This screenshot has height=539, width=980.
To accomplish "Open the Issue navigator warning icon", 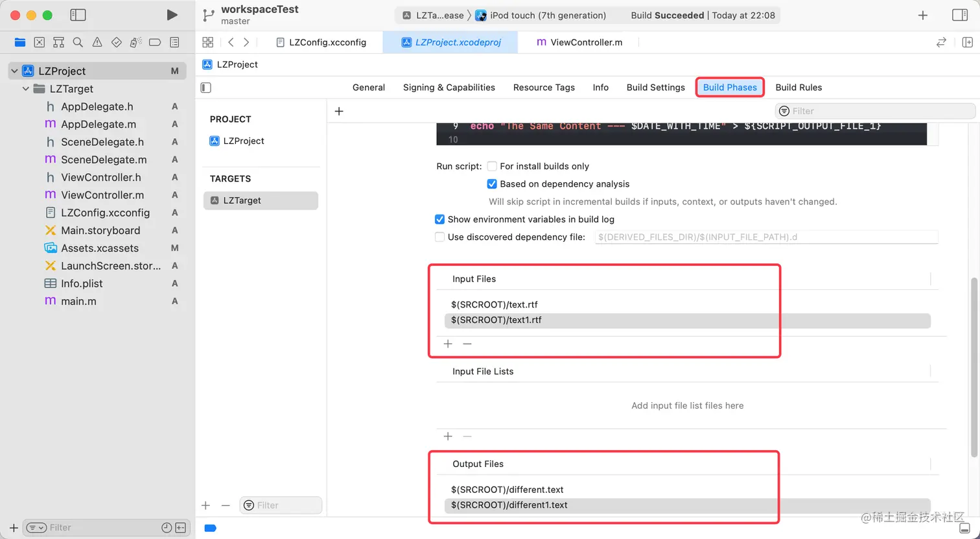I will 97,42.
